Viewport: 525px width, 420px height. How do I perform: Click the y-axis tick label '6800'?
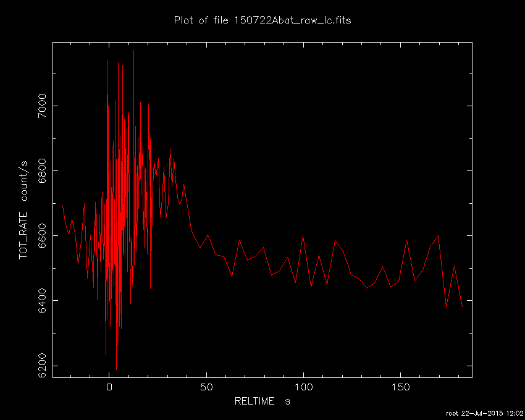[x=42, y=171]
